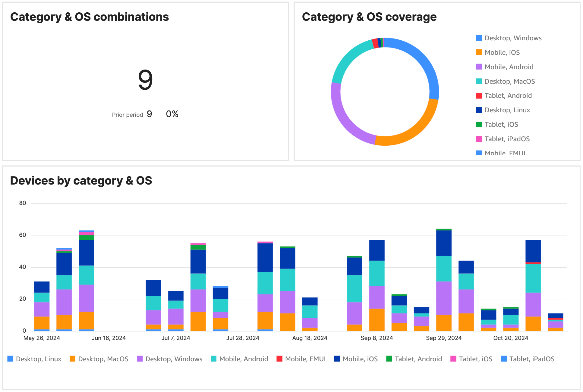The height and width of the screenshot is (392, 583).
Task: Click the Tablet, iPadOS legend square below the chart
Action: tap(504, 359)
